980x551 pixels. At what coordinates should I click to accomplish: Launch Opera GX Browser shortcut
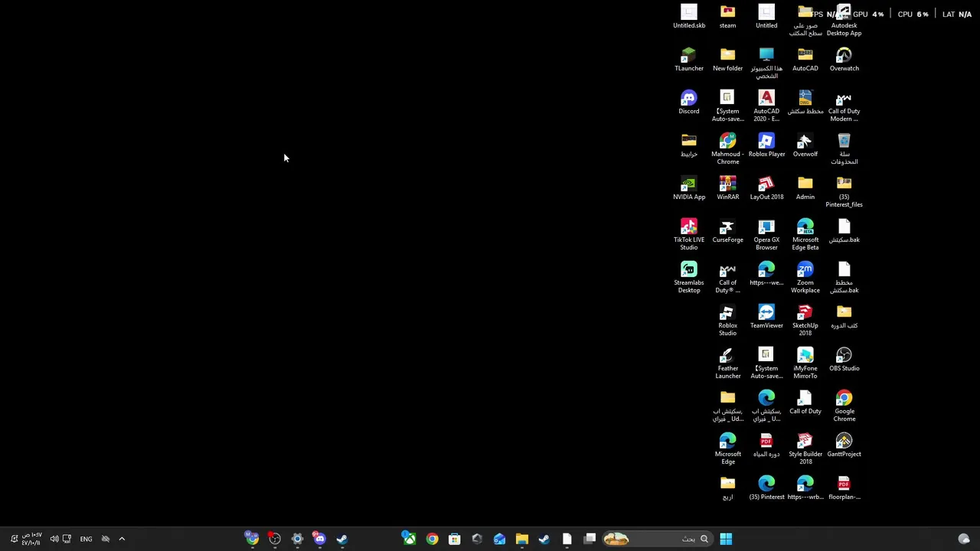766,234
